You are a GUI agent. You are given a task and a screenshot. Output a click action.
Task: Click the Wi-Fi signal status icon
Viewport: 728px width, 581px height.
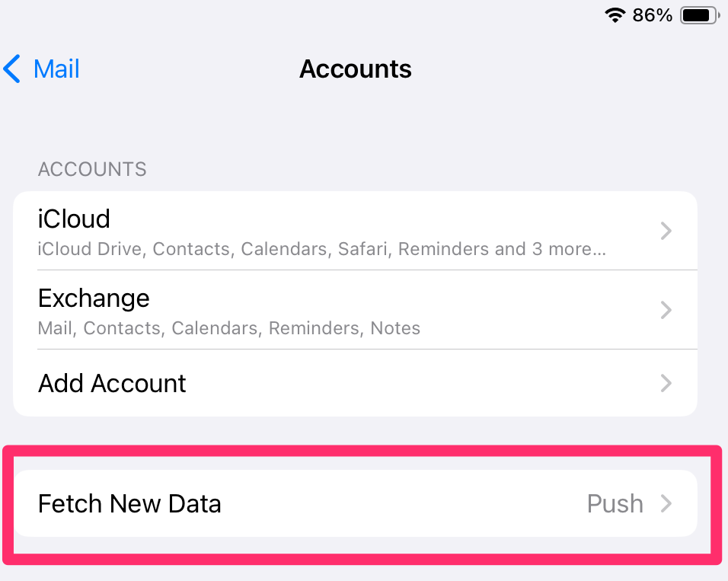coord(615,15)
